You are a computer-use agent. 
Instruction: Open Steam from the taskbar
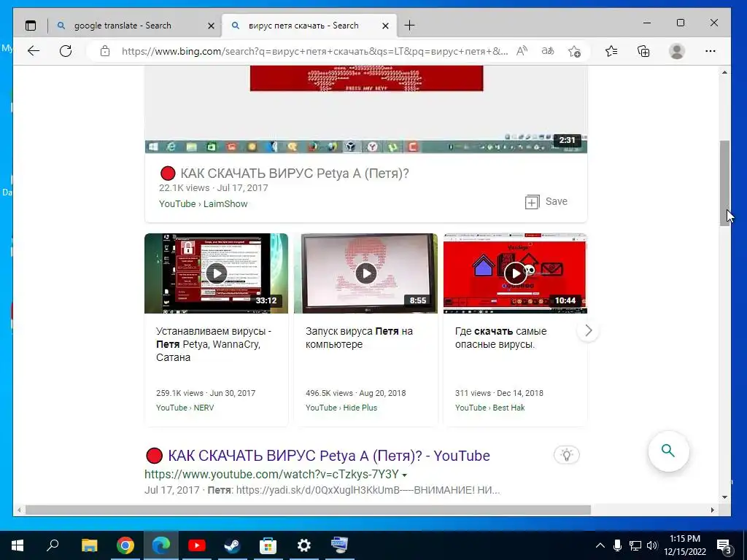pos(232,545)
